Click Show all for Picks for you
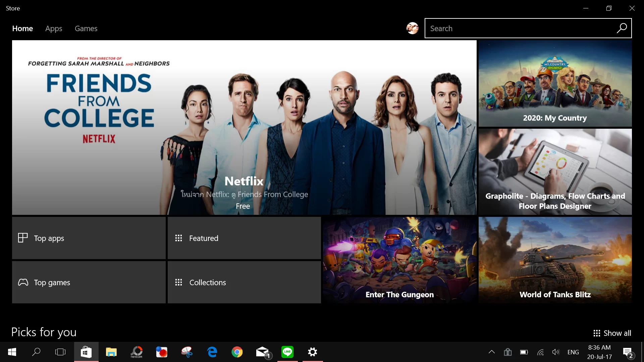This screenshot has height=362, width=644. click(x=612, y=333)
